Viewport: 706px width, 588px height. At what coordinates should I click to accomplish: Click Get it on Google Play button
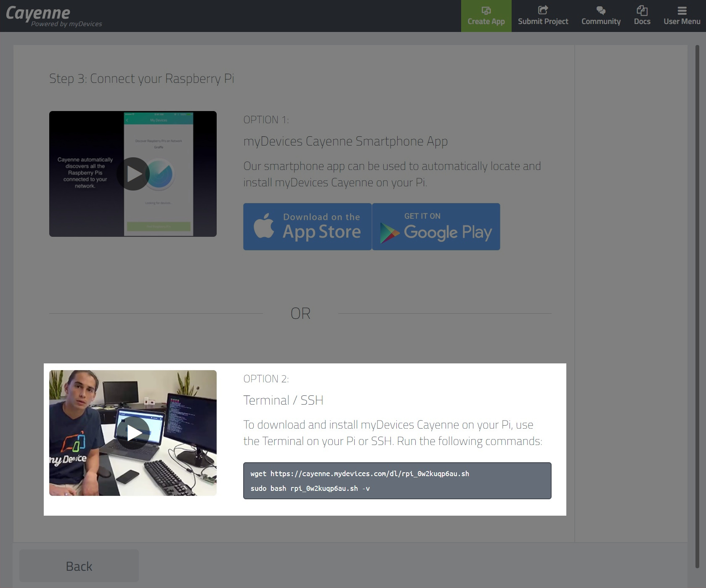[x=436, y=227]
